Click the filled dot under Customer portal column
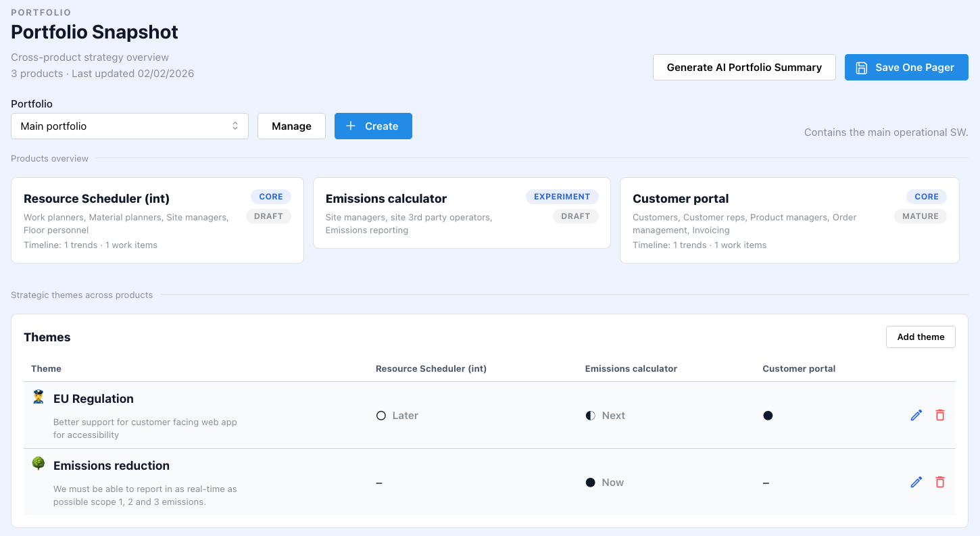 click(x=768, y=415)
